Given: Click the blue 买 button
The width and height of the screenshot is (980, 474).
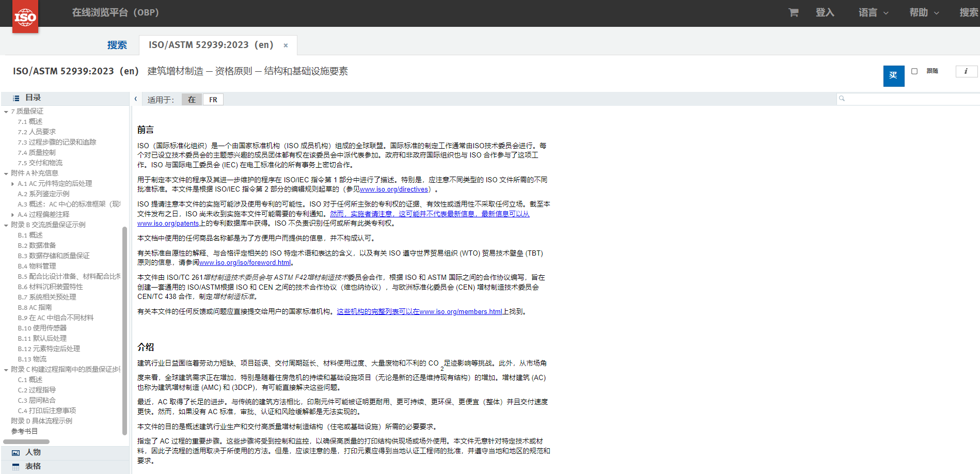Looking at the screenshot, I should click(x=894, y=76).
